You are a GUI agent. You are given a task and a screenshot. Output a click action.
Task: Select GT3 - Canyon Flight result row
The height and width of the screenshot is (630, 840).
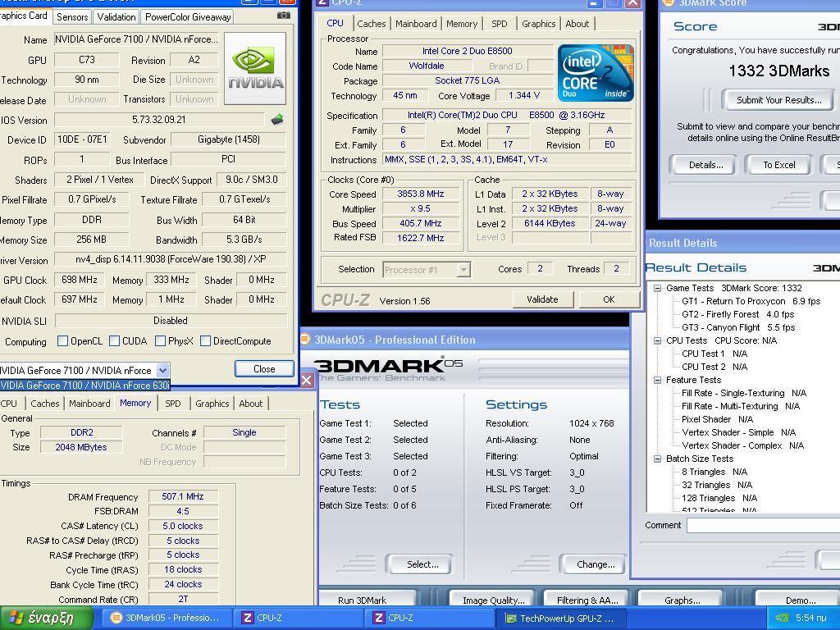tap(737, 327)
